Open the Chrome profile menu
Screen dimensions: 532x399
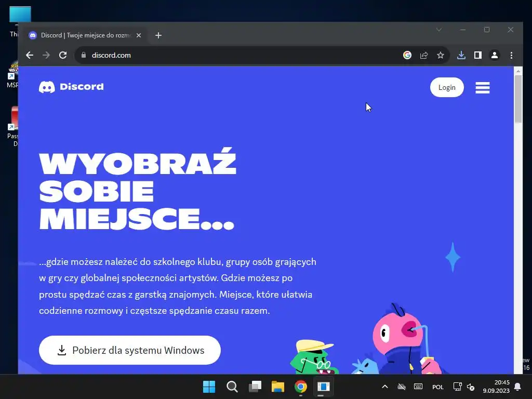tap(495, 55)
